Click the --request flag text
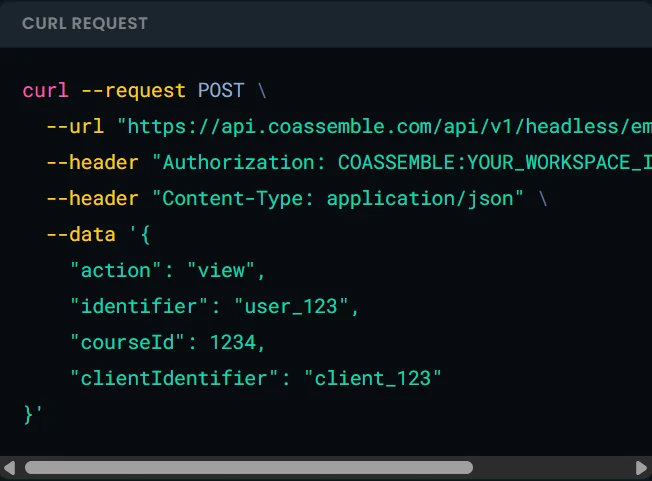This screenshot has width=652, height=481. (133, 91)
